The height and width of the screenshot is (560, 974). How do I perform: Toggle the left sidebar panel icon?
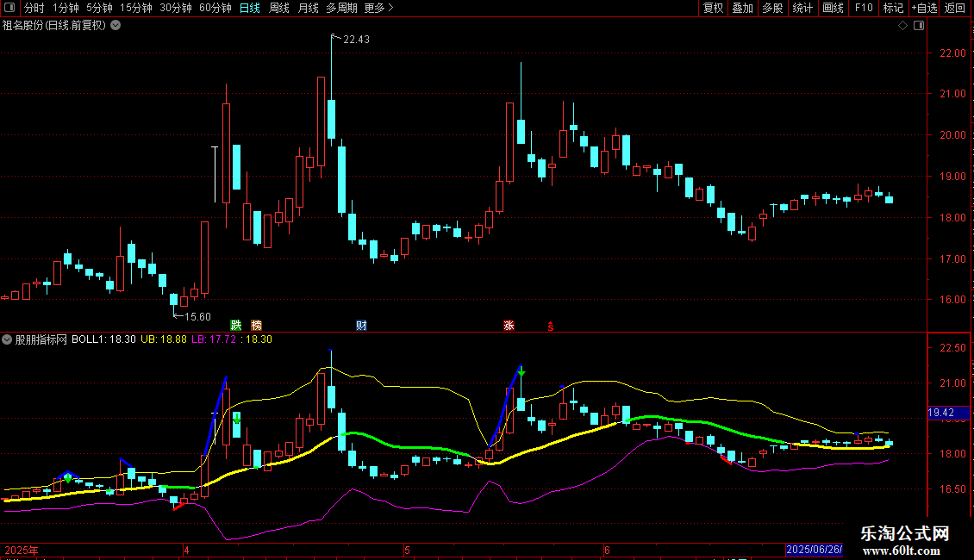[x=9, y=8]
